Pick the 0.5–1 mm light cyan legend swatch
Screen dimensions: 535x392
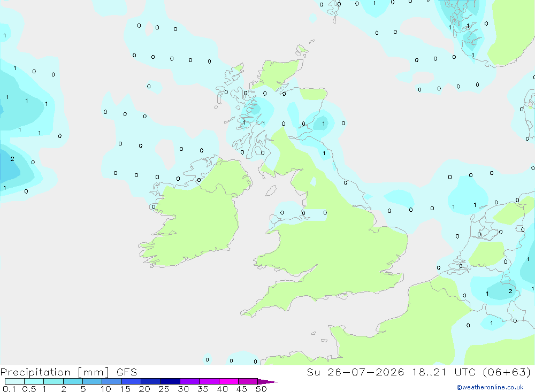[x=34, y=381]
